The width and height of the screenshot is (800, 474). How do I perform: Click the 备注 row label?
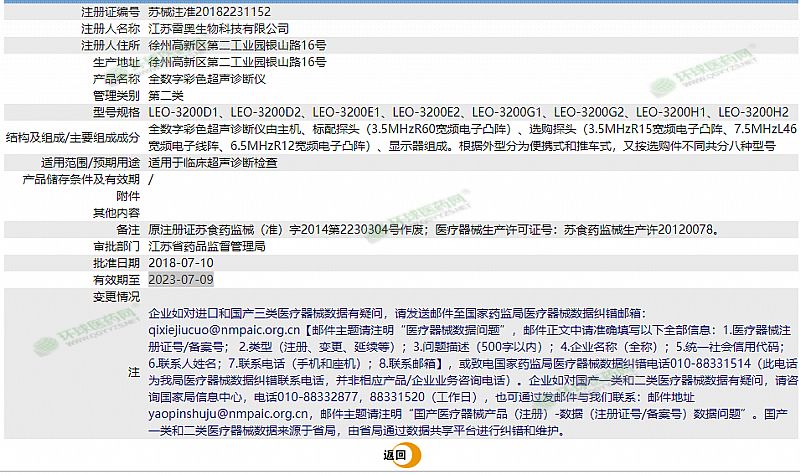coord(128,229)
